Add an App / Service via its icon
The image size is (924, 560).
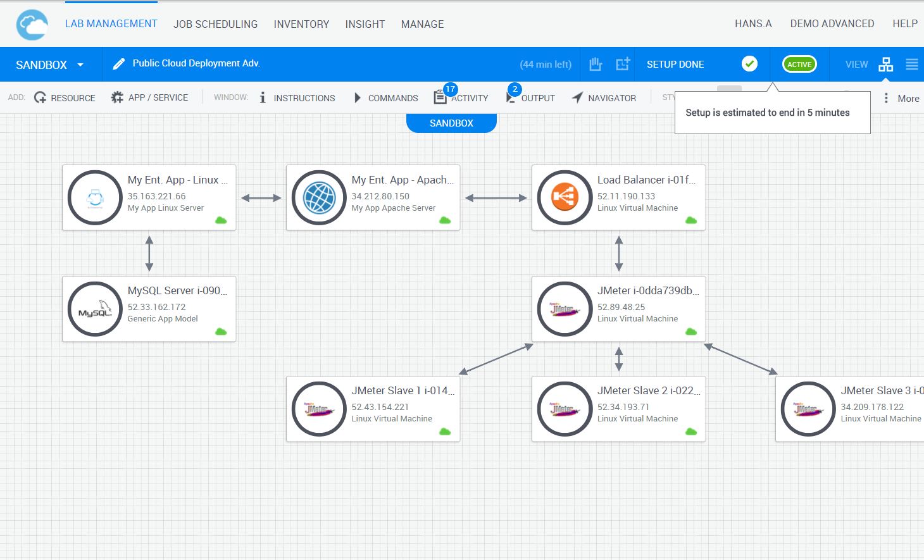116,97
